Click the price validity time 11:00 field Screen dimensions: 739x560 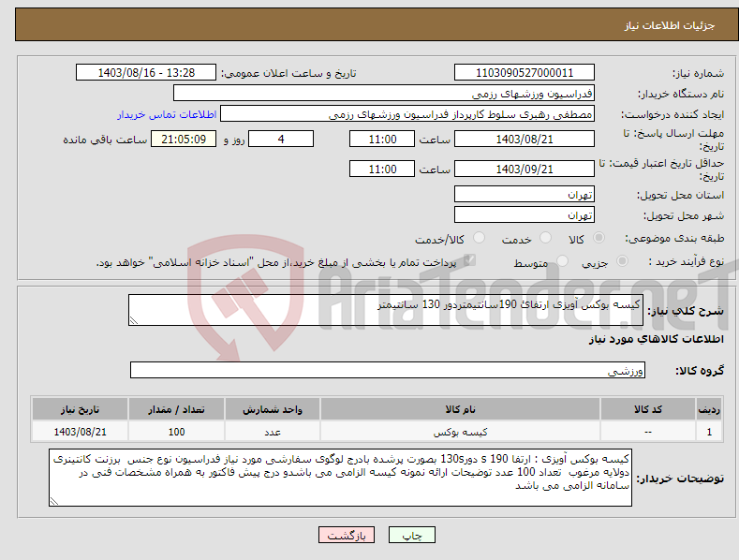(382, 169)
